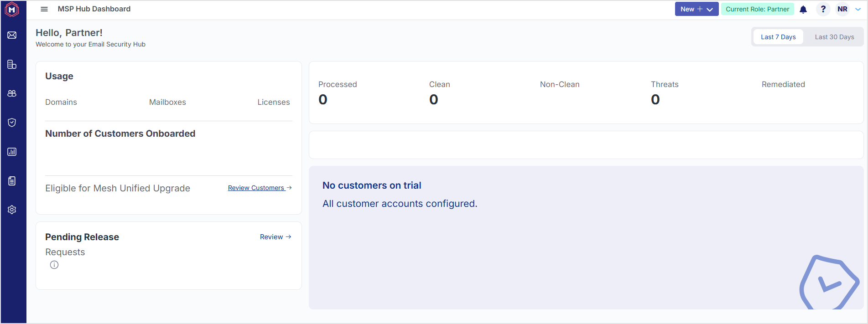Click the question mark help icon
868x324 pixels.
coord(823,9)
